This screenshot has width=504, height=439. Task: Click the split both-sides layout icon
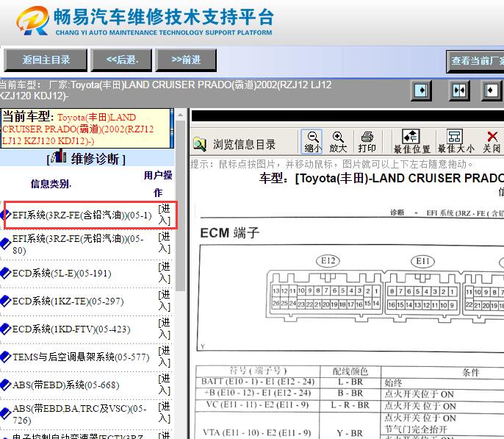(459, 90)
